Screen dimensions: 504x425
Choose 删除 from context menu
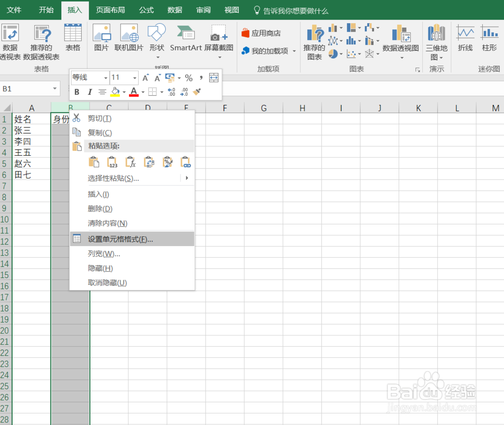click(132, 209)
